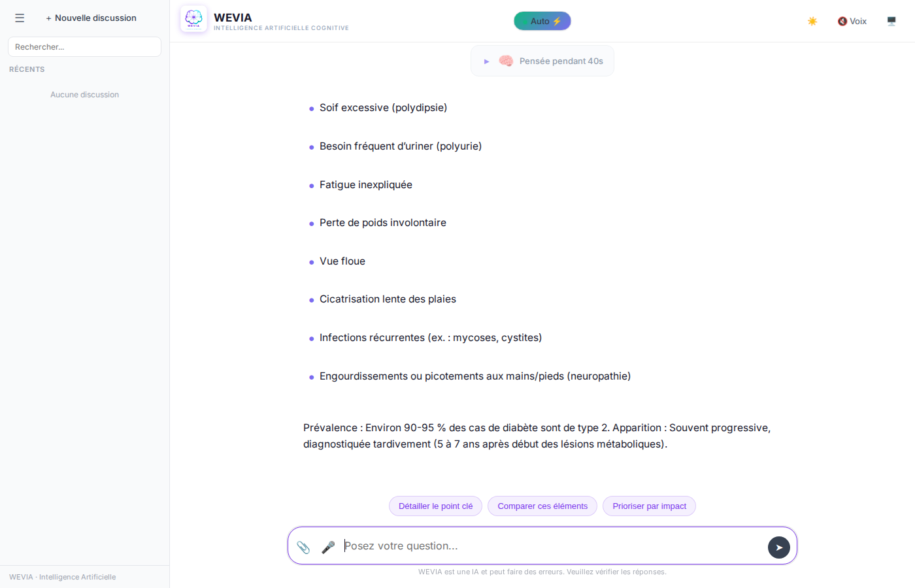Screen dimensions: 915x588
Task: Click the WEVIA title text
Action: 233,18
